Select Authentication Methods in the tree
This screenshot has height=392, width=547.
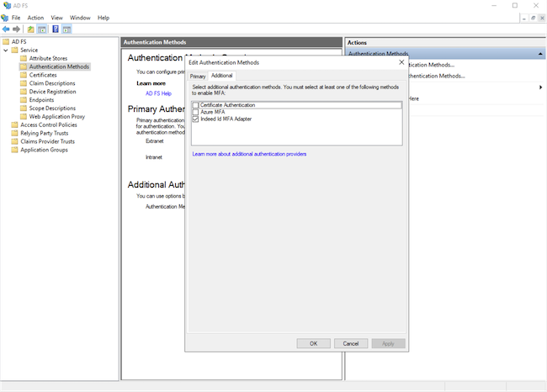[59, 66]
